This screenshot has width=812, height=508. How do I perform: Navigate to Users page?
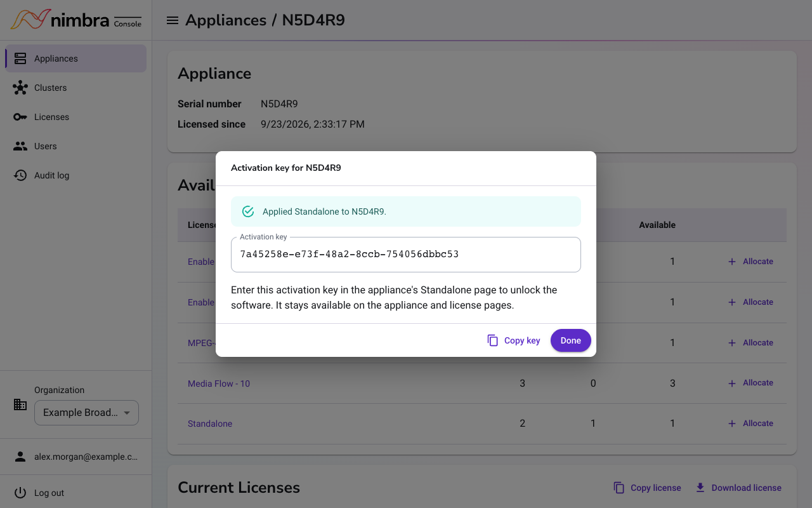tap(76, 146)
